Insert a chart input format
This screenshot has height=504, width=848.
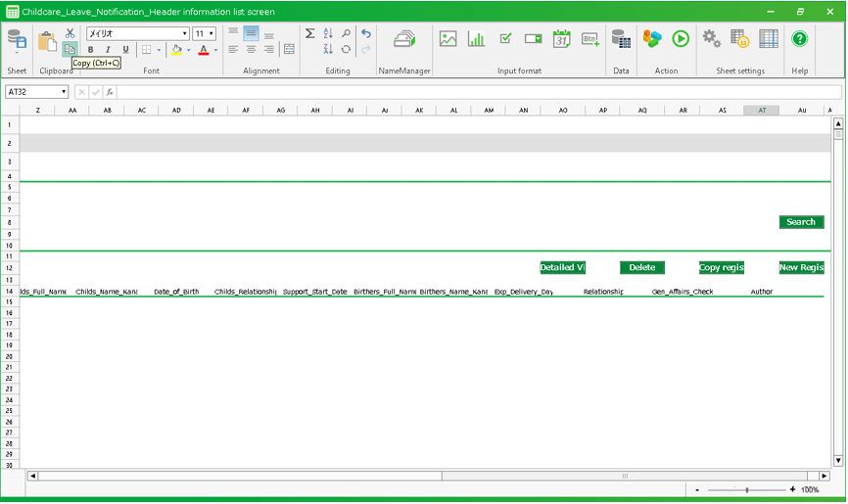point(477,39)
